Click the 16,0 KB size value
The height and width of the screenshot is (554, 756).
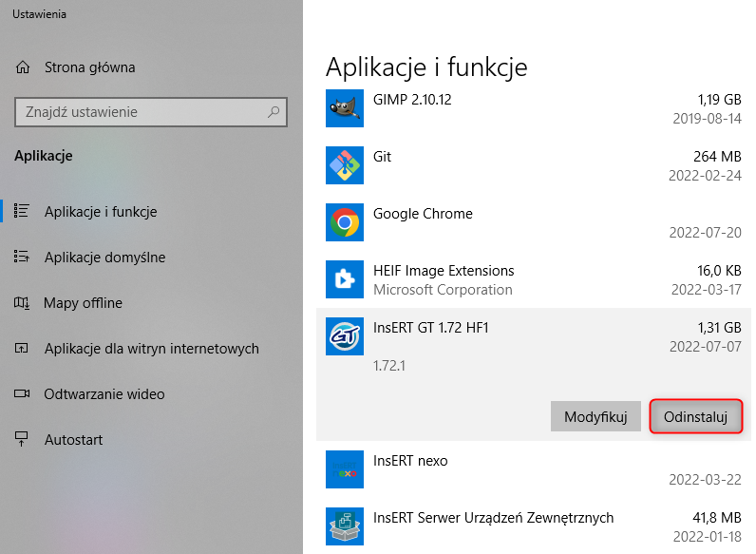719,271
